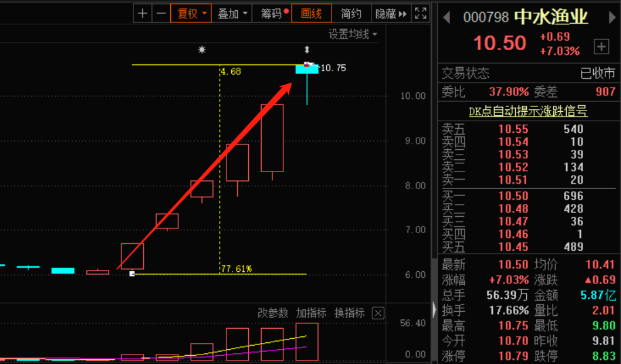
Task: Click 今开 value 10.70
Action: pyautogui.click(x=513, y=341)
